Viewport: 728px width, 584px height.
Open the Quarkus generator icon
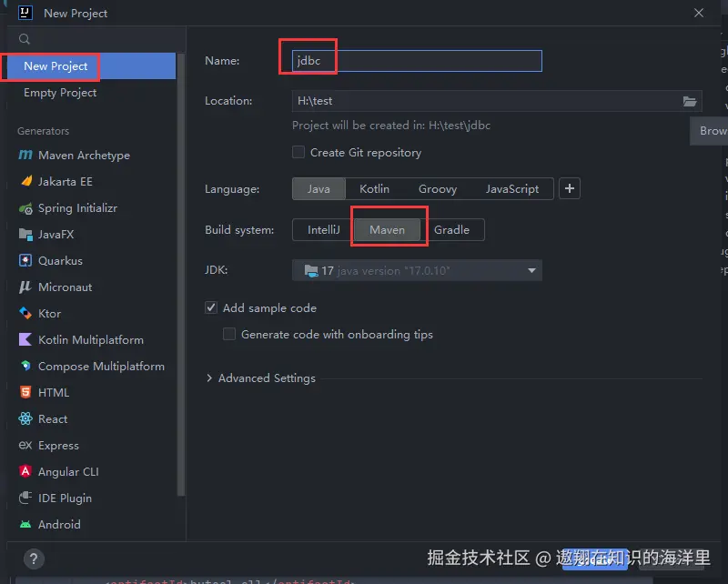click(x=25, y=260)
